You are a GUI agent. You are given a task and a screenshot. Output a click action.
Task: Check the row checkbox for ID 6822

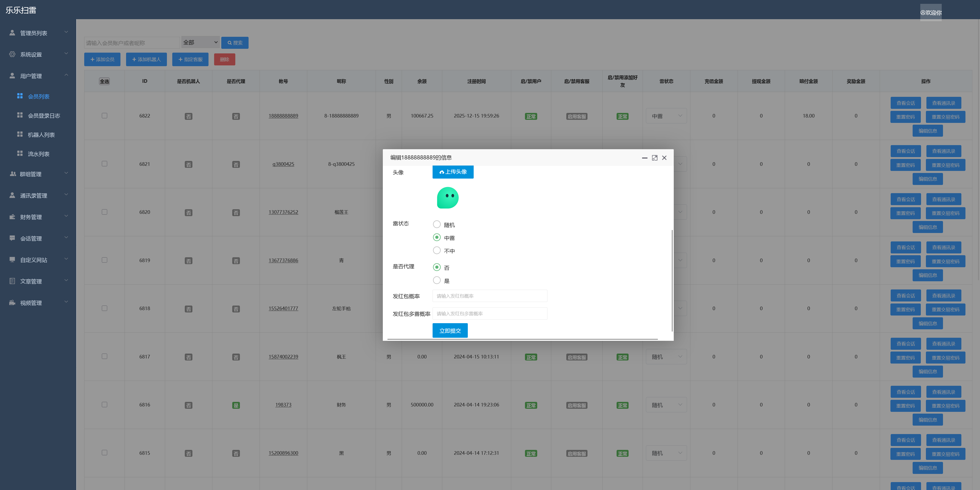tap(104, 116)
